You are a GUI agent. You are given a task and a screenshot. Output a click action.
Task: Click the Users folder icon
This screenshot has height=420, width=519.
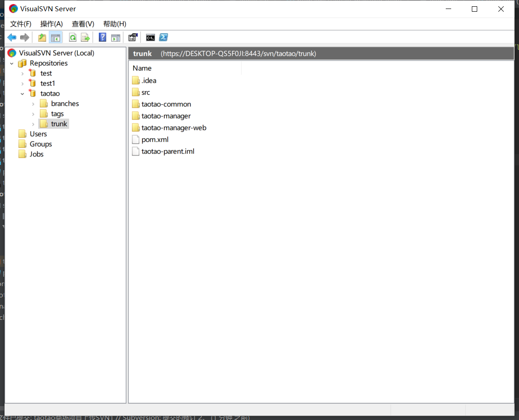(22, 134)
